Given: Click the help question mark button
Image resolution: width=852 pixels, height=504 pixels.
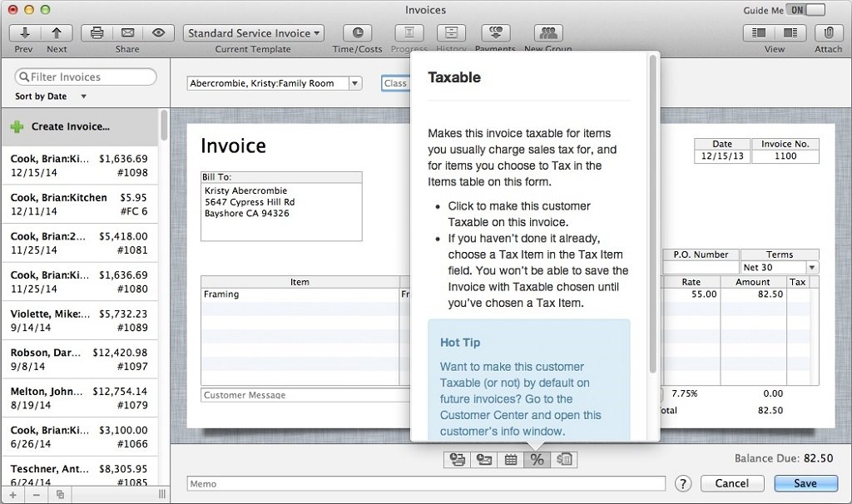Looking at the screenshot, I should [682, 483].
